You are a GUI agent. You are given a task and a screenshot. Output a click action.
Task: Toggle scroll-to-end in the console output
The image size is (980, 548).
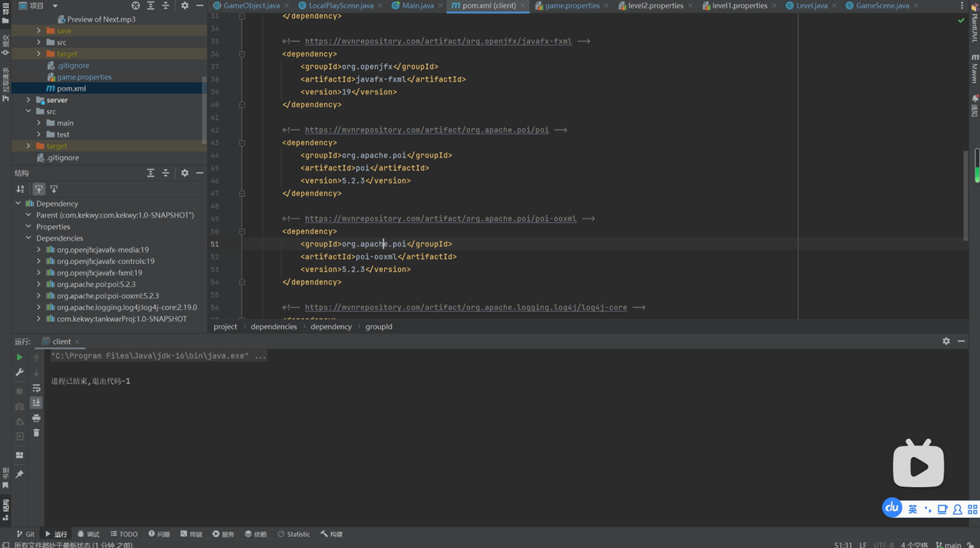[36, 403]
